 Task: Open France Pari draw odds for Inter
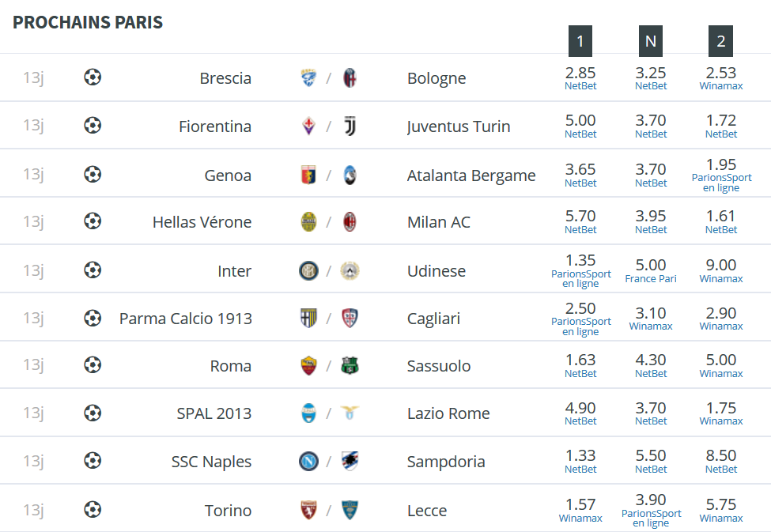coord(651,270)
